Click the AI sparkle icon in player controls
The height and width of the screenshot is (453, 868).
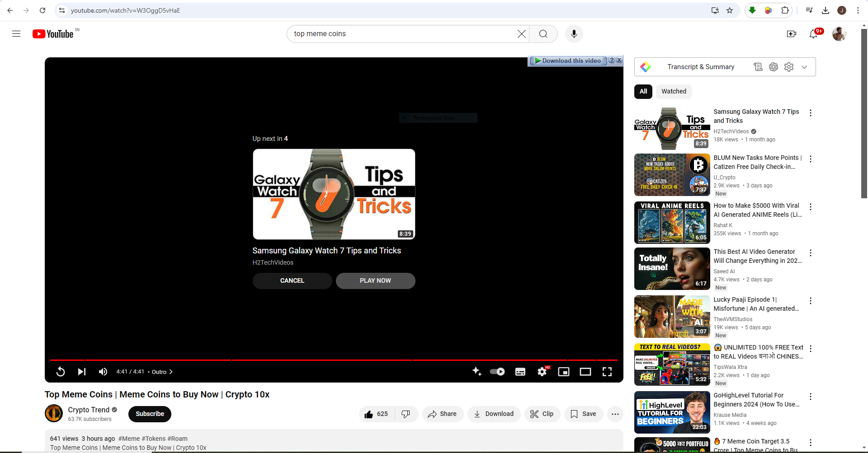[476, 371]
